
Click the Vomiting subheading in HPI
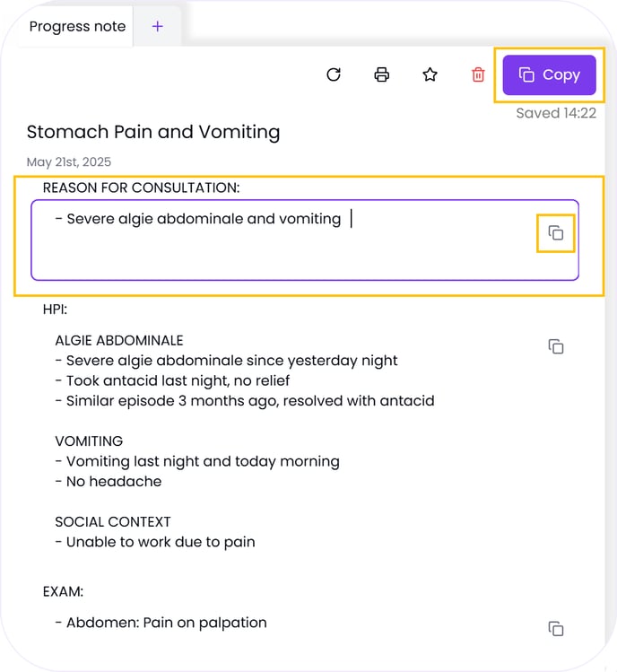[x=89, y=441]
